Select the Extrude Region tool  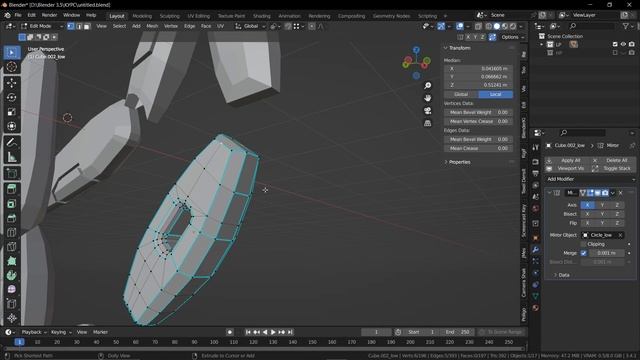pyautogui.click(x=11, y=189)
